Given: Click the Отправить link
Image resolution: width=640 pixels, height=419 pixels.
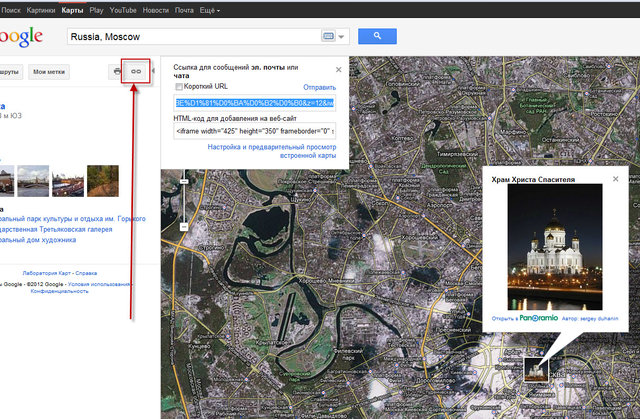Looking at the screenshot, I should coord(319,87).
